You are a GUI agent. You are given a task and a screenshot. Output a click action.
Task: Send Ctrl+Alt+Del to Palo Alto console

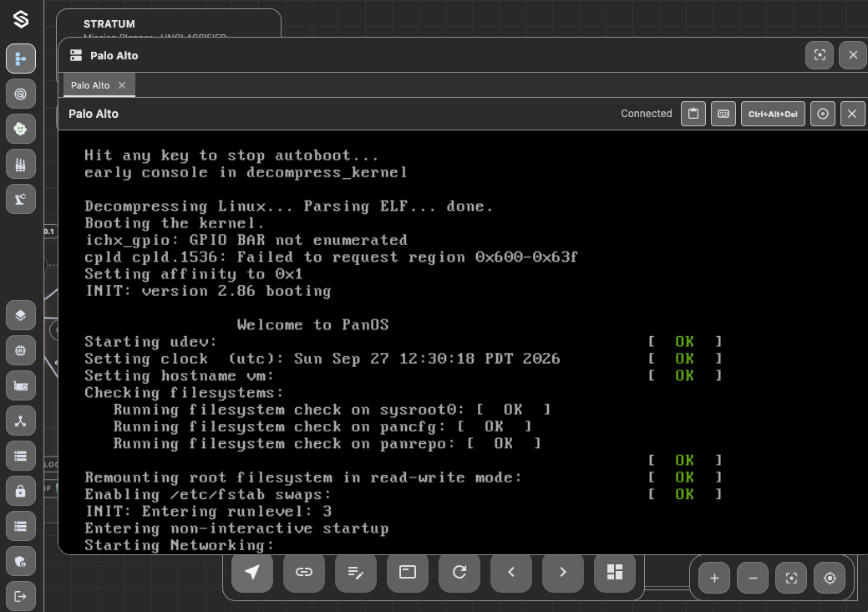point(773,114)
